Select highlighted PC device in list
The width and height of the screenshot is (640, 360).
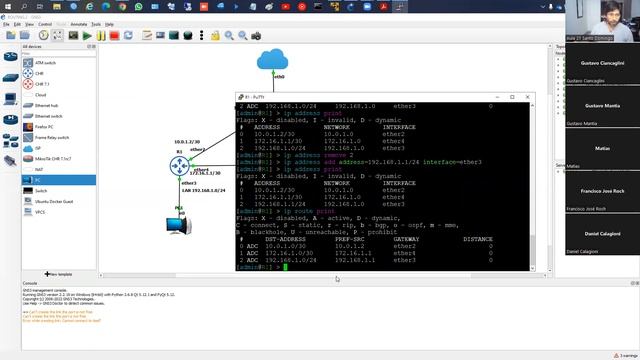tap(59, 180)
